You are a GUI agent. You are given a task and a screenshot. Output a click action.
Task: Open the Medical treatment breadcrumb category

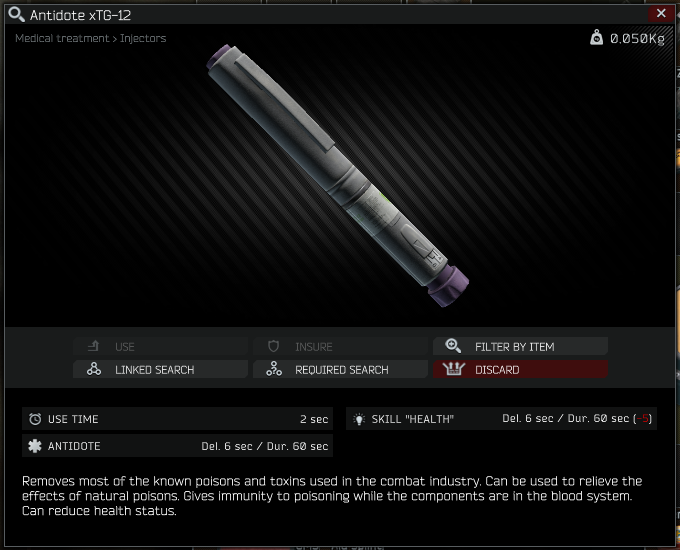62,38
